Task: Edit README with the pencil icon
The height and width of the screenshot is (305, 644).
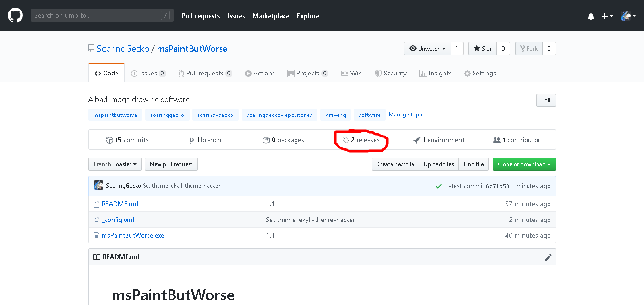Action: tap(548, 257)
